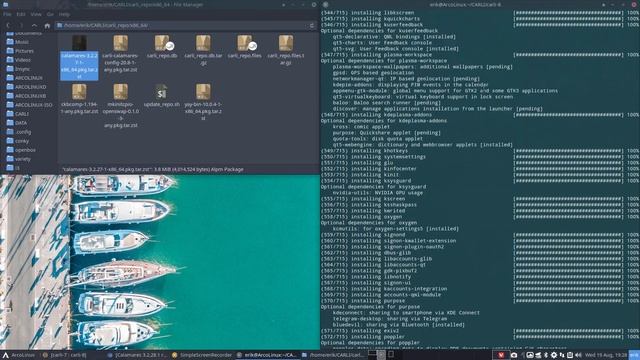Switch to carli-7 / carli-8 taskbar item
Image resolution: width=640 pixels, height=360 pixels.
click(x=64, y=355)
